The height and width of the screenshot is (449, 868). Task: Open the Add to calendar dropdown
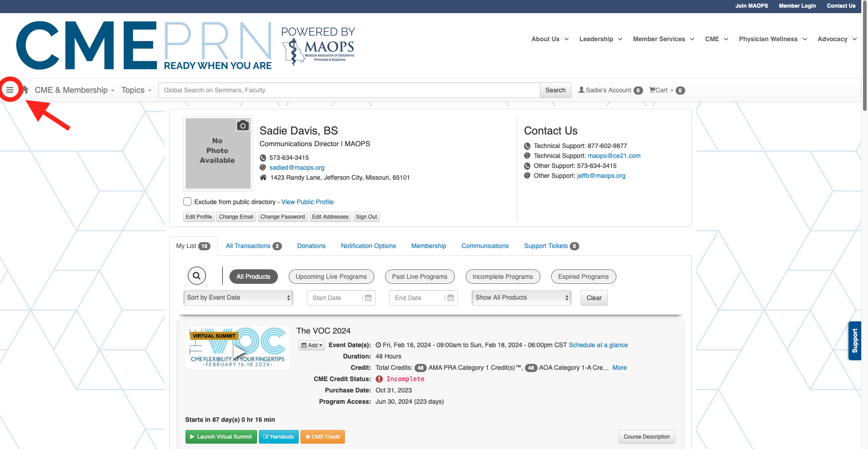(312, 345)
